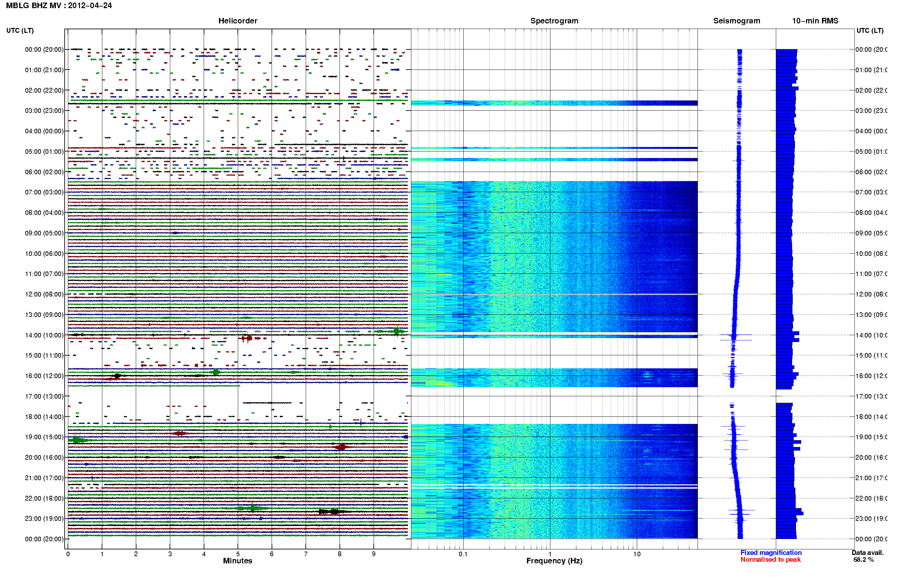Click black event burst on the 22:40 helicorder trace
Viewport: 924px width, 578px height.
[332, 511]
